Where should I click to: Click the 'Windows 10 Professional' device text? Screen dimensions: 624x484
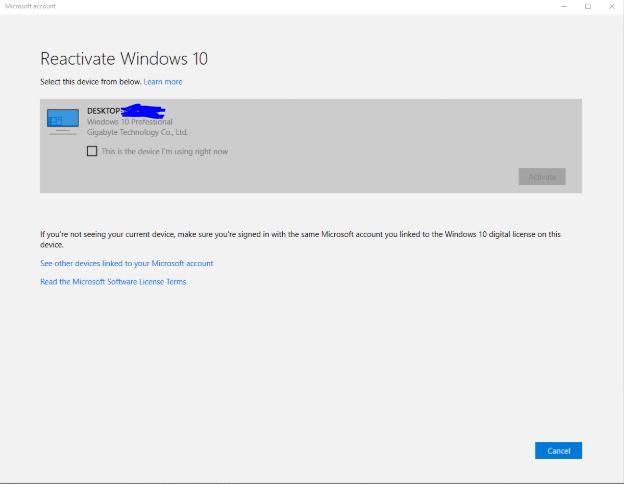(130, 122)
